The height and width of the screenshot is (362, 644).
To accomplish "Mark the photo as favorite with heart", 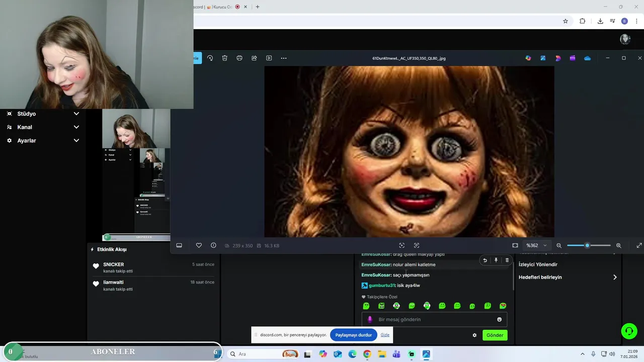I will tap(199, 245).
